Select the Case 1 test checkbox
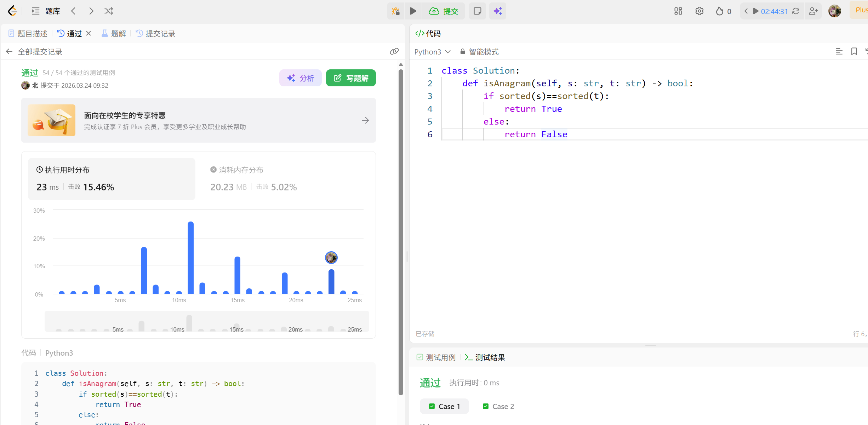This screenshot has height=425, width=868. tap(432, 406)
